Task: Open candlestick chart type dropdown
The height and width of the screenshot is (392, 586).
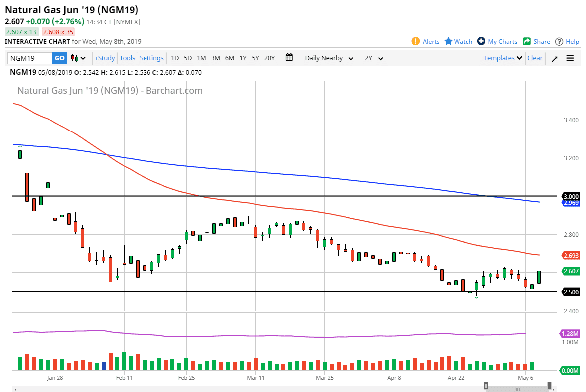Action: 78,58
